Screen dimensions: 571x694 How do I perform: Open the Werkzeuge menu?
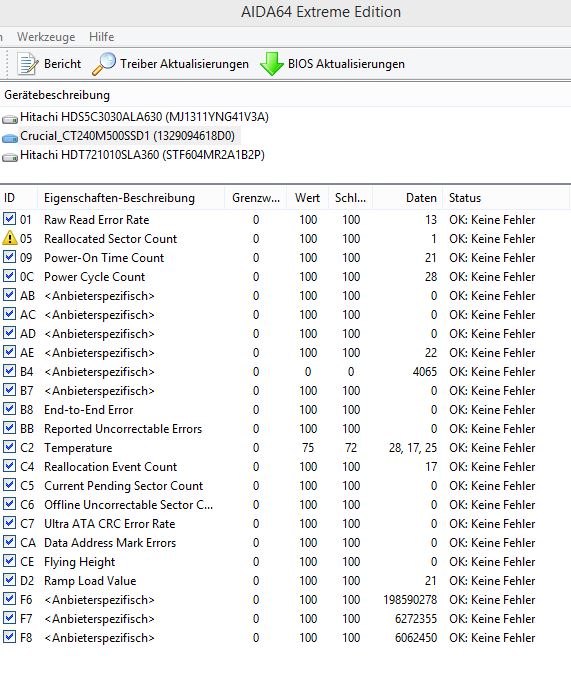pyautogui.click(x=46, y=37)
